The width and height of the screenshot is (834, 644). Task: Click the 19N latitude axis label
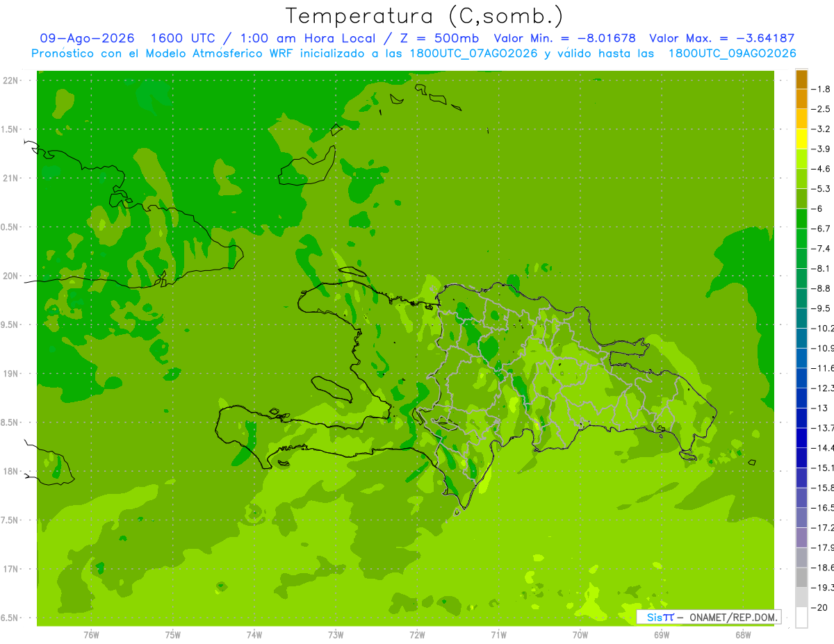coord(10,374)
